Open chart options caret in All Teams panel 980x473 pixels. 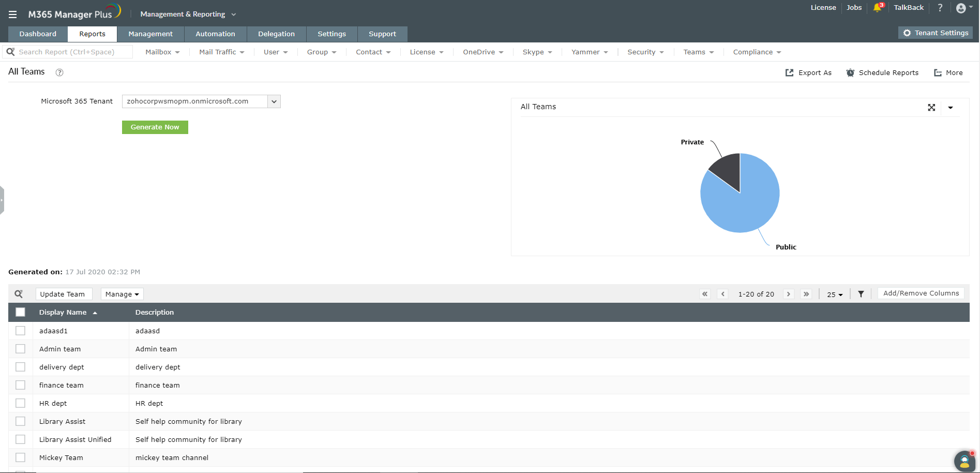[951, 108]
